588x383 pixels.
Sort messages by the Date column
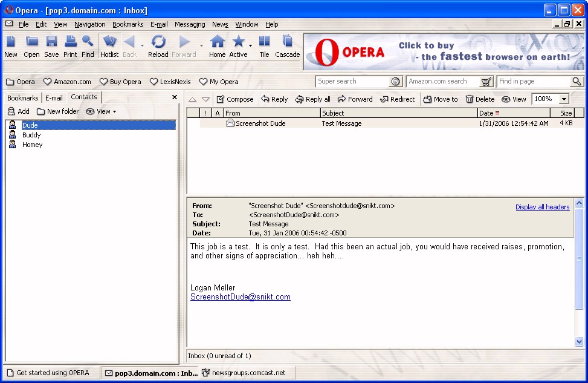pos(514,113)
